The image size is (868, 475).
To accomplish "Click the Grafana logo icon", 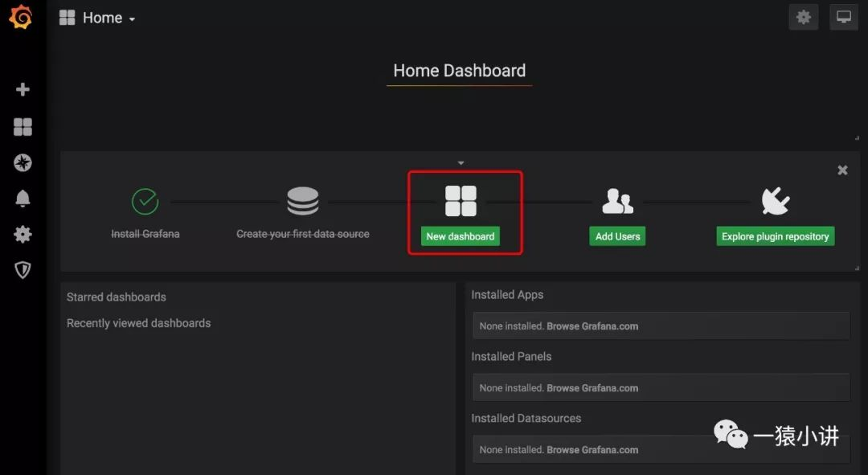I will (x=21, y=17).
